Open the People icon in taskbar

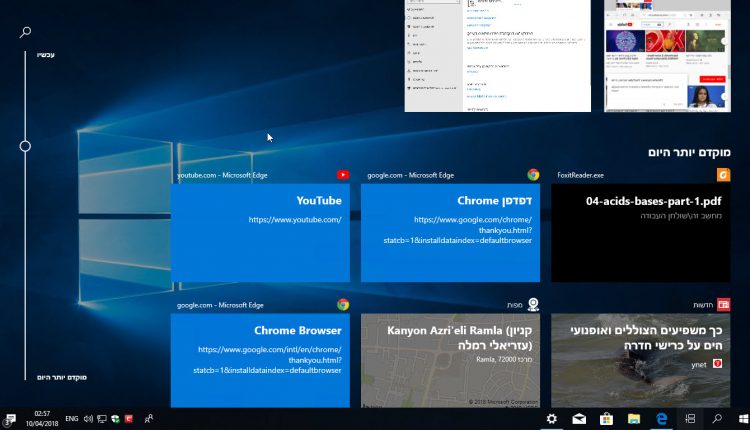[149, 419]
